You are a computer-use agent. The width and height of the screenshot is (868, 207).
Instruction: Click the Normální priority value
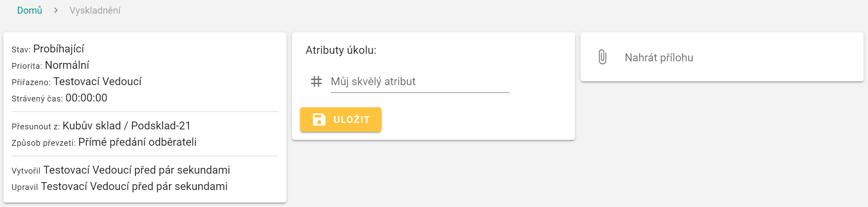pos(67,65)
